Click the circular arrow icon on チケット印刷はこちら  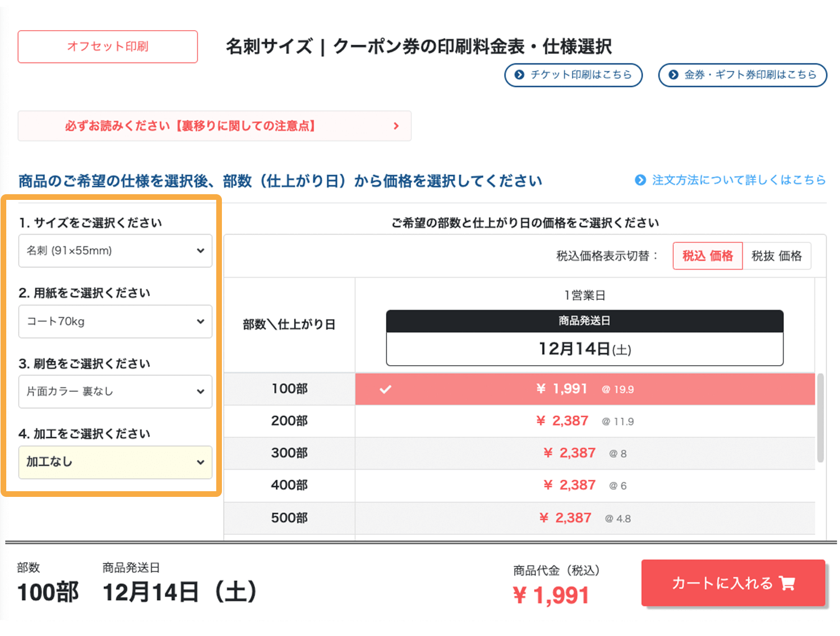click(518, 74)
